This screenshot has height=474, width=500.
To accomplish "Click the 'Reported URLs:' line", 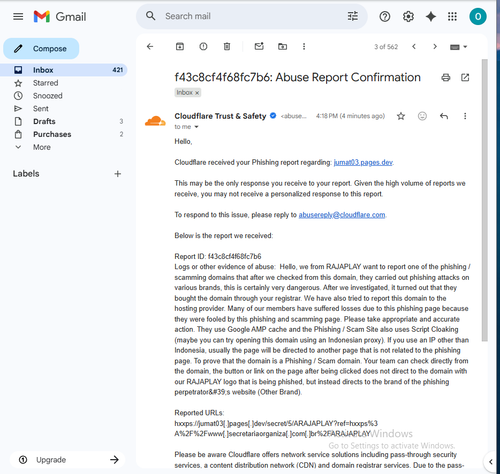I will 199,413.
